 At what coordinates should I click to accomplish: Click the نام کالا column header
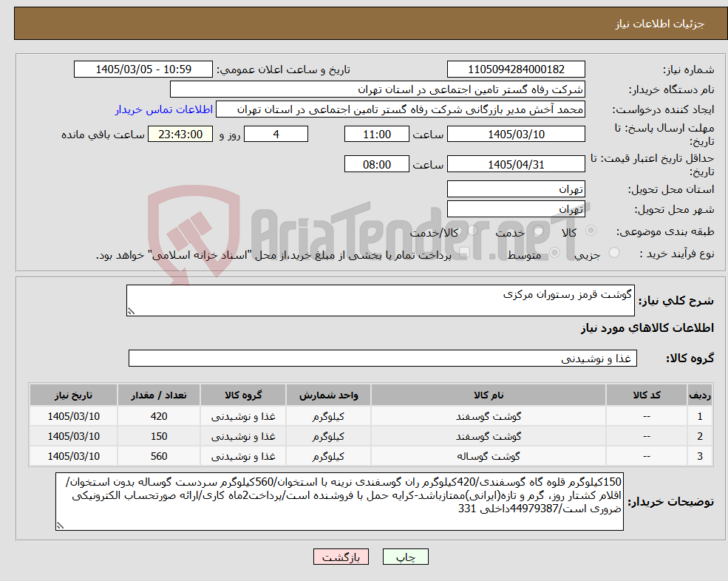[x=489, y=395]
